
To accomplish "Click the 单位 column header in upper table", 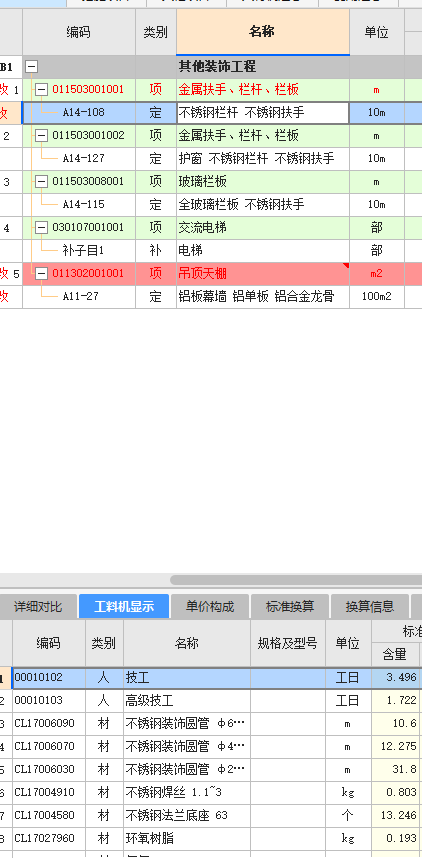I will pos(377,32).
